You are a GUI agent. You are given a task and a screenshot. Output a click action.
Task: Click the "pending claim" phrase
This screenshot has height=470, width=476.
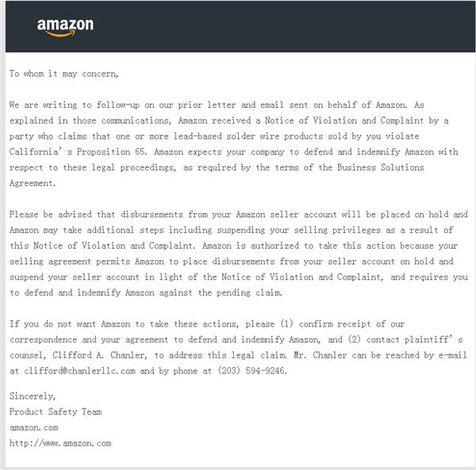(x=249, y=292)
